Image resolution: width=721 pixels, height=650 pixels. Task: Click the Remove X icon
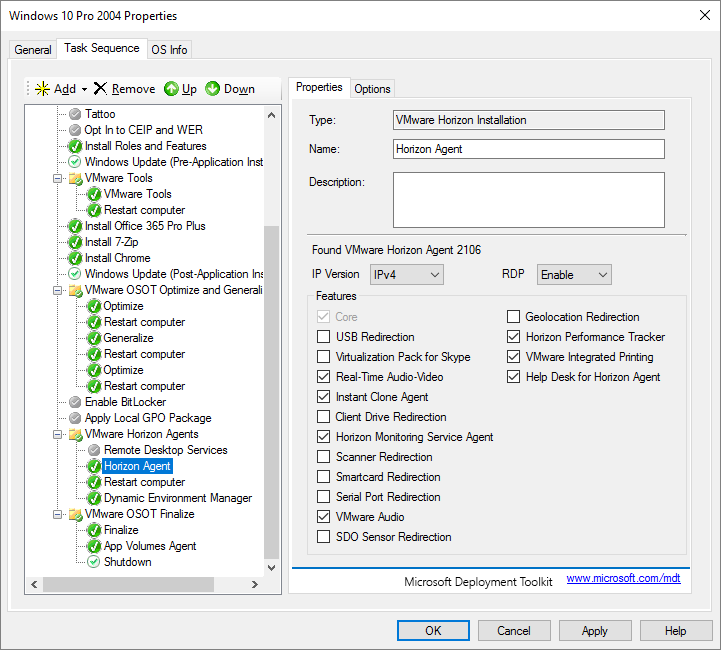100,89
